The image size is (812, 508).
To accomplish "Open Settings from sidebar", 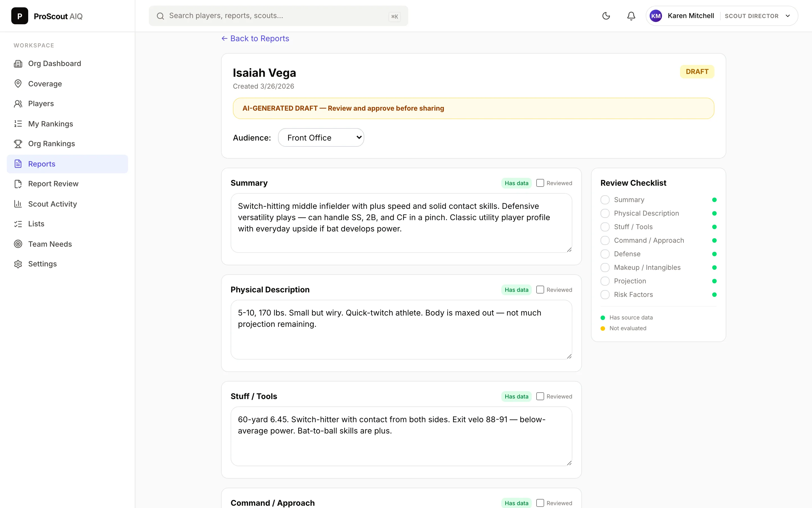I will pyautogui.click(x=67, y=264).
